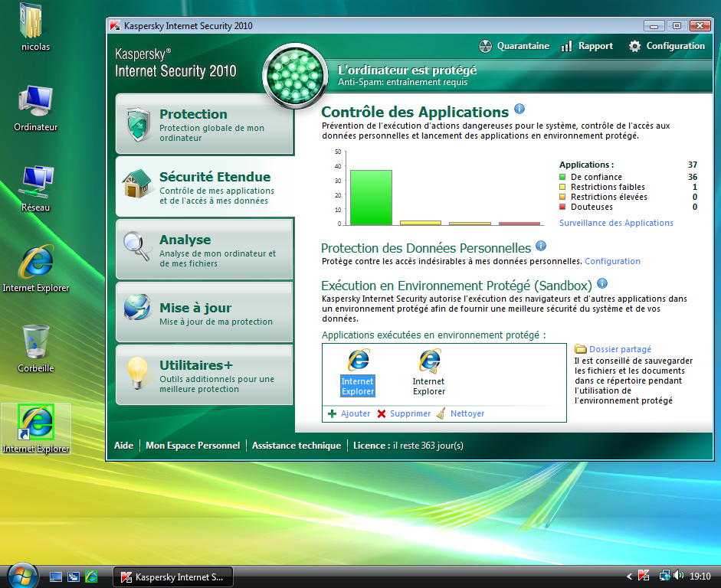Click Switch Between Windows quick launch icon

[x=74, y=577]
